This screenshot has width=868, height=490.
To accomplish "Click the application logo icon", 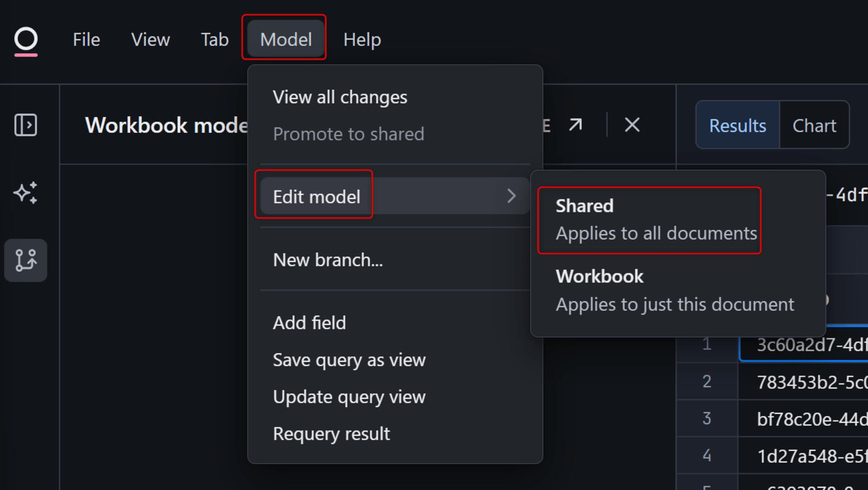I will [26, 39].
